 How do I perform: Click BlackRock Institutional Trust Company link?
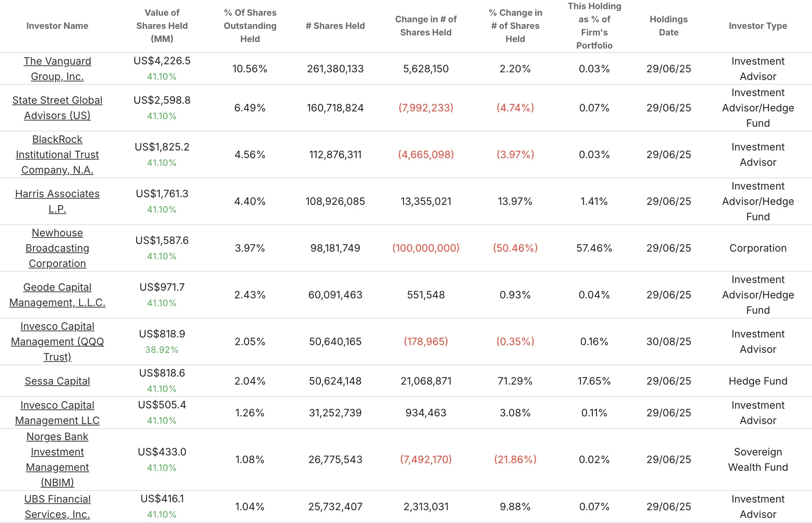(x=57, y=154)
